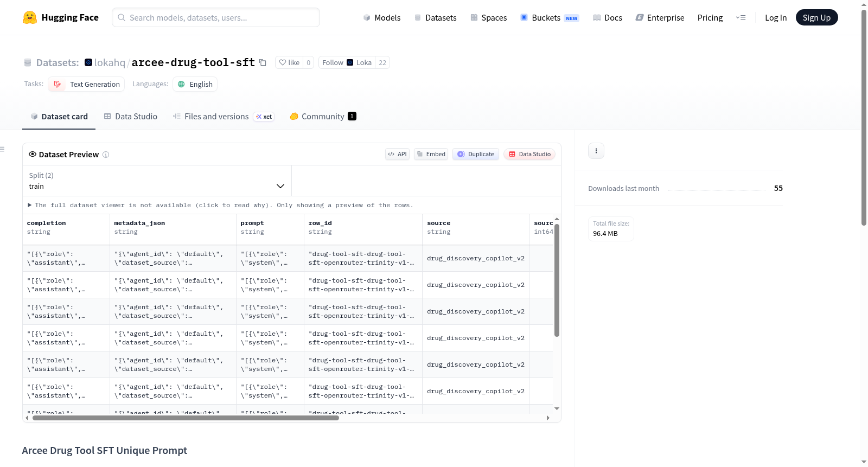The width and height of the screenshot is (868, 467).
Task: Click the page vertical scrollbar
Action: pyautogui.click(x=864, y=117)
